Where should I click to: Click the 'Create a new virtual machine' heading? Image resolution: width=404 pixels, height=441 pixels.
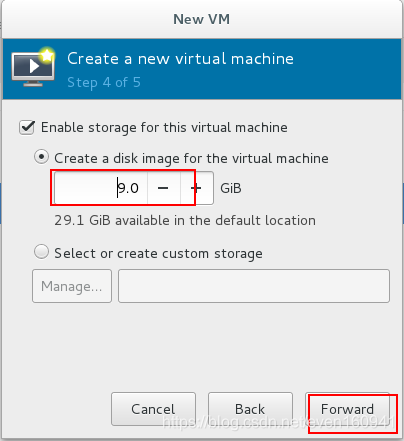(180, 59)
